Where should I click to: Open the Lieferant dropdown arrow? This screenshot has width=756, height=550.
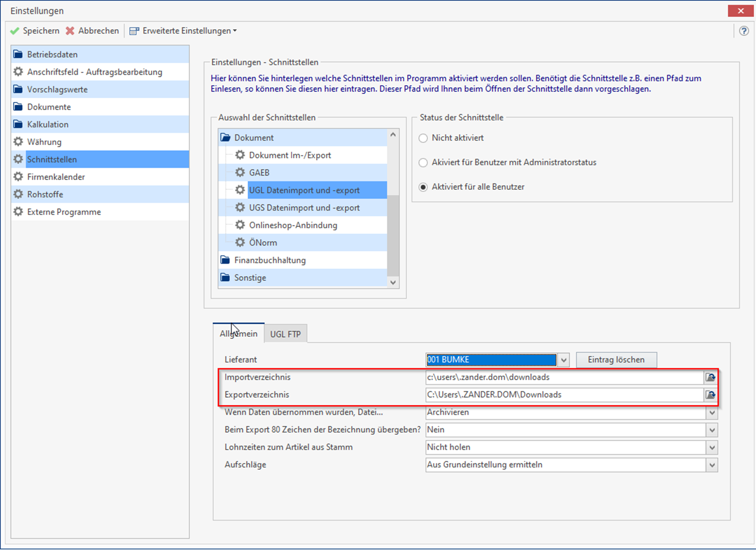[564, 360]
